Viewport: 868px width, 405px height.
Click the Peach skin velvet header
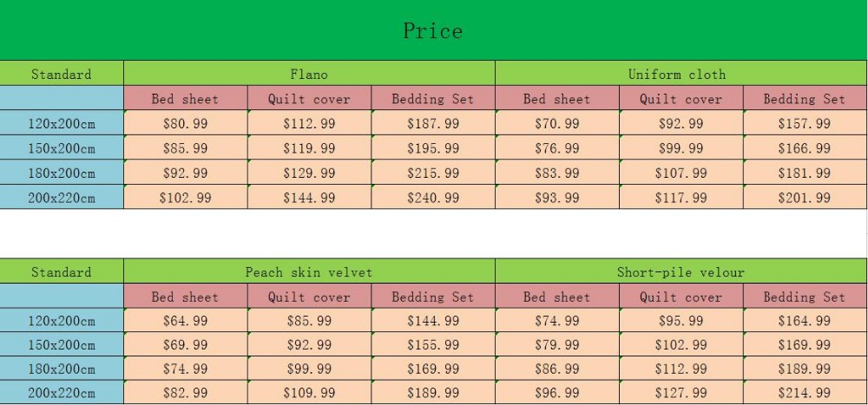pyautogui.click(x=309, y=271)
